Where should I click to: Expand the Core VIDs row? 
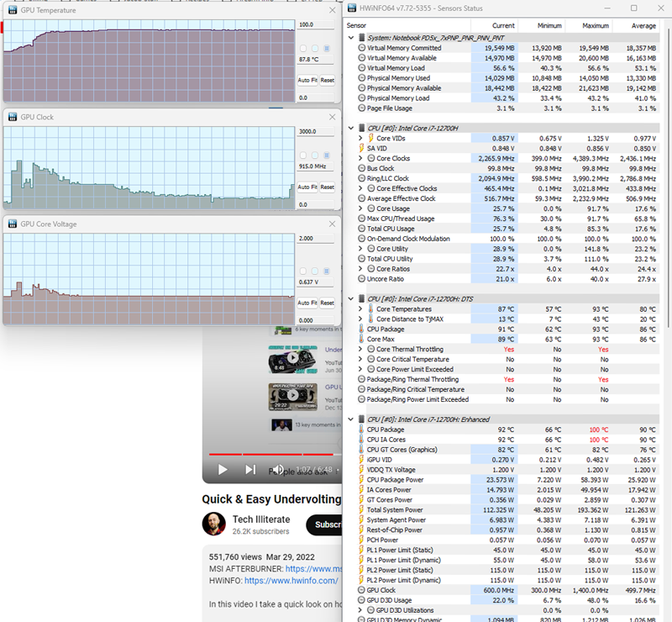coord(360,138)
